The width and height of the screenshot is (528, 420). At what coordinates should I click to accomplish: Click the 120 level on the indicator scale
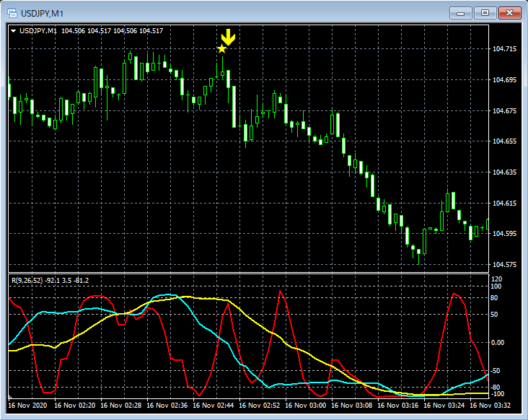[497, 279]
